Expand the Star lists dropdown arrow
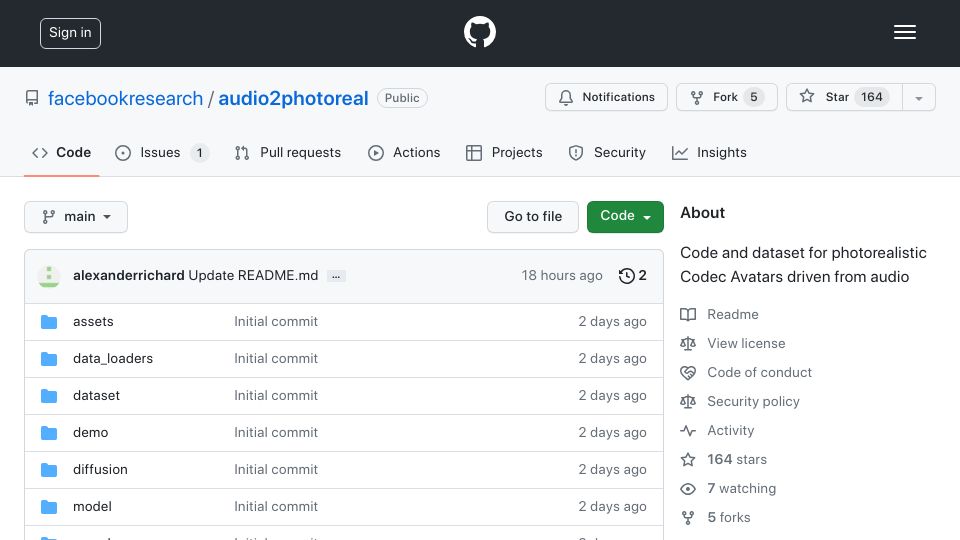Viewport: 960px width, 540px height. click(x=919, y=98)
